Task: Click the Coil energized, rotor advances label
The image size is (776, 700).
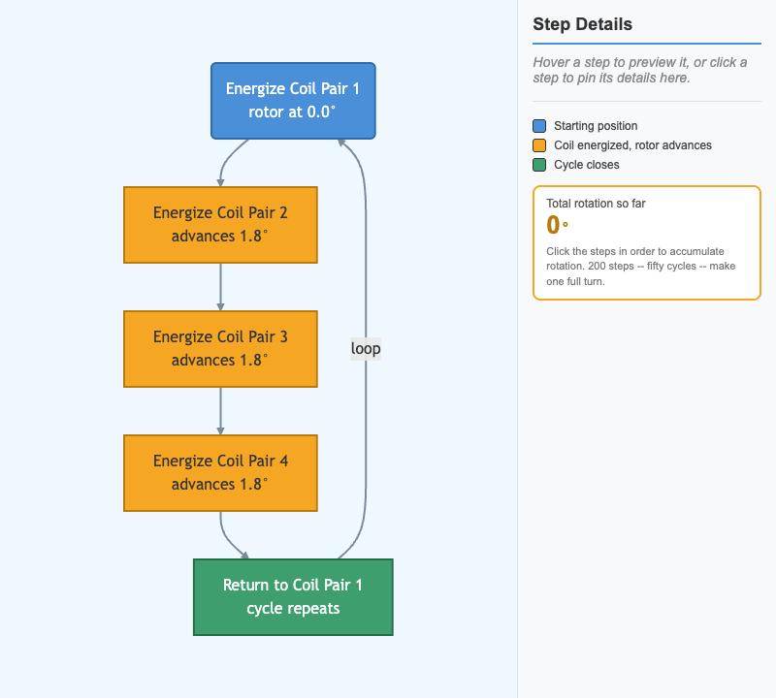Action: click(632, 145)
